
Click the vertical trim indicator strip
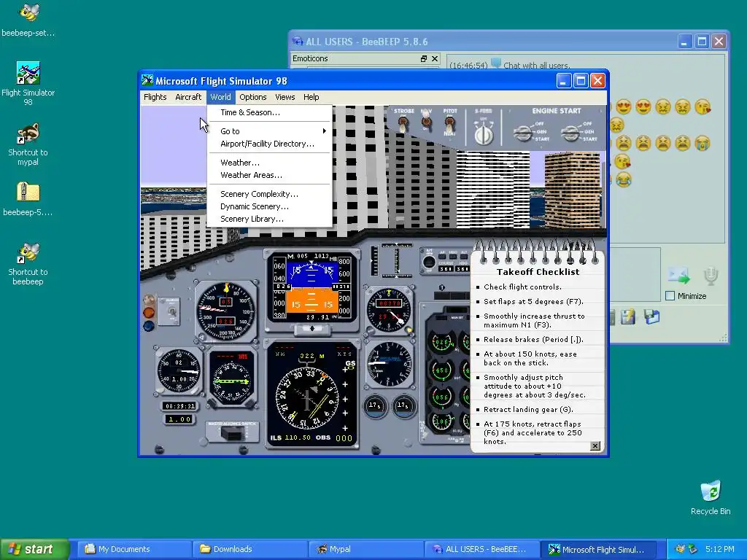(374, 260)
